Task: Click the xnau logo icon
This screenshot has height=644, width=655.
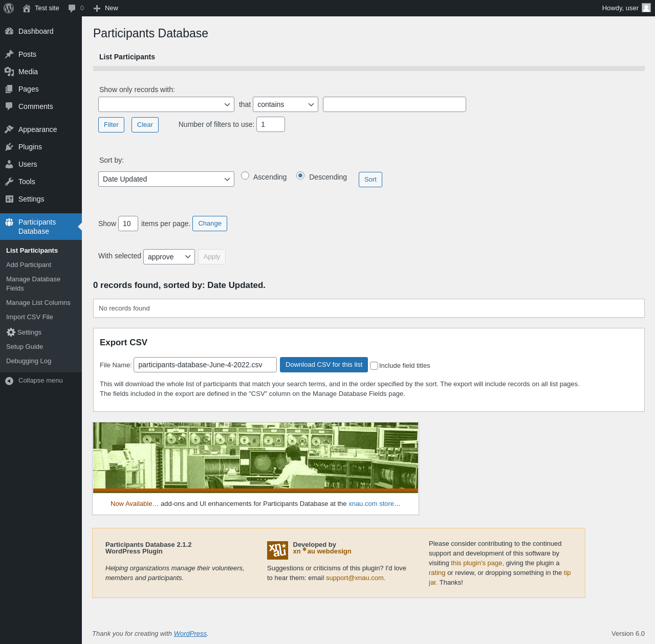Action: point(277,550)
